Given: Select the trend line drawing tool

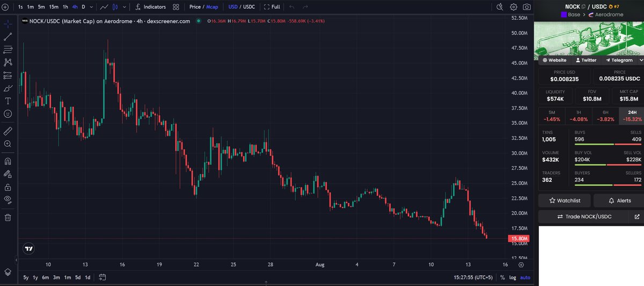Looking at the screenshot, I should coord(8,37).
